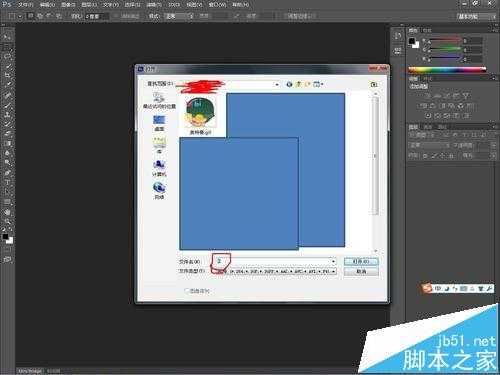Open the view menu dropdown in the dialog toolbar
The height and width of the screenshot is (375, 500).
pos(318,84)
